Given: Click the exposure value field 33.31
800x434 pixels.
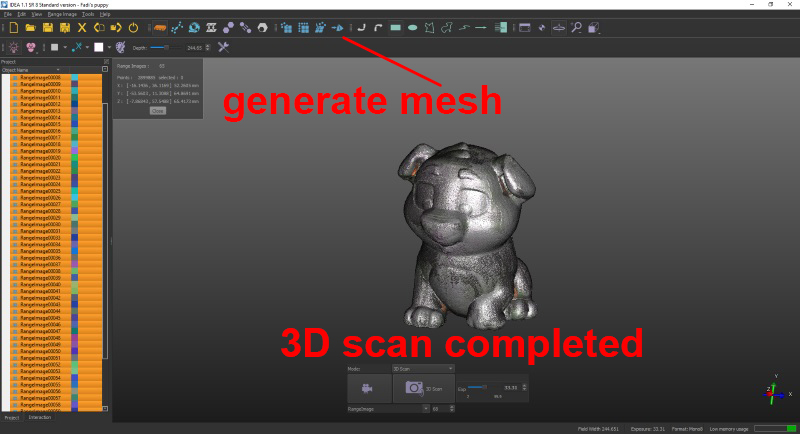Looking at the screenshot, I should pyautogui.click(x=511, y=388).
